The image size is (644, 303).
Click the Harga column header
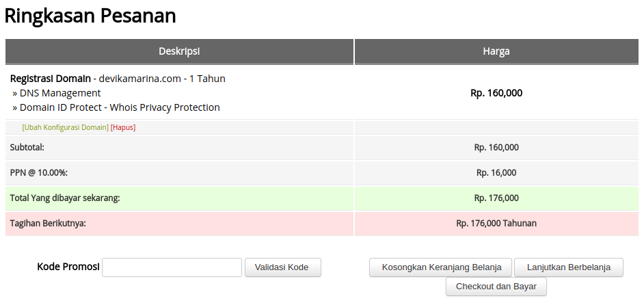point(496,51)
